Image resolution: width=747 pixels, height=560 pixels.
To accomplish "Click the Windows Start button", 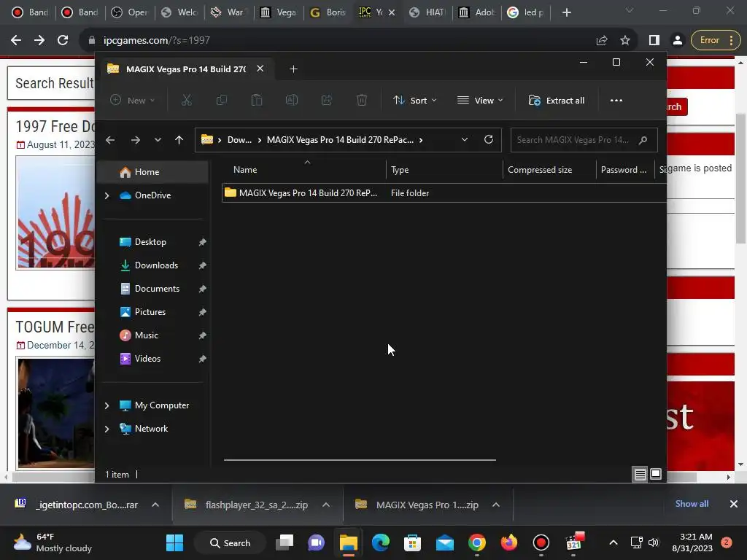I will click(x=174, y=542).
